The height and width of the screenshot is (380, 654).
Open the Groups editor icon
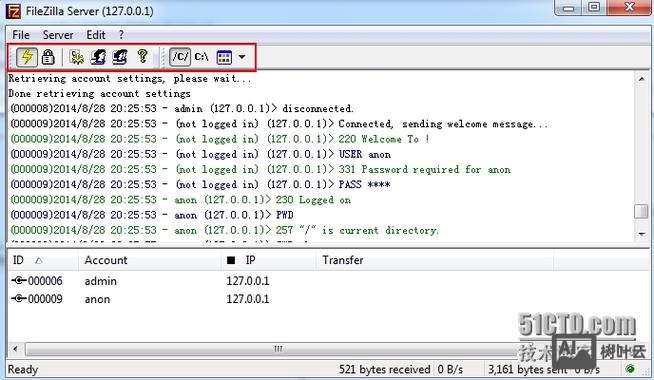click(x=120, y=57)
